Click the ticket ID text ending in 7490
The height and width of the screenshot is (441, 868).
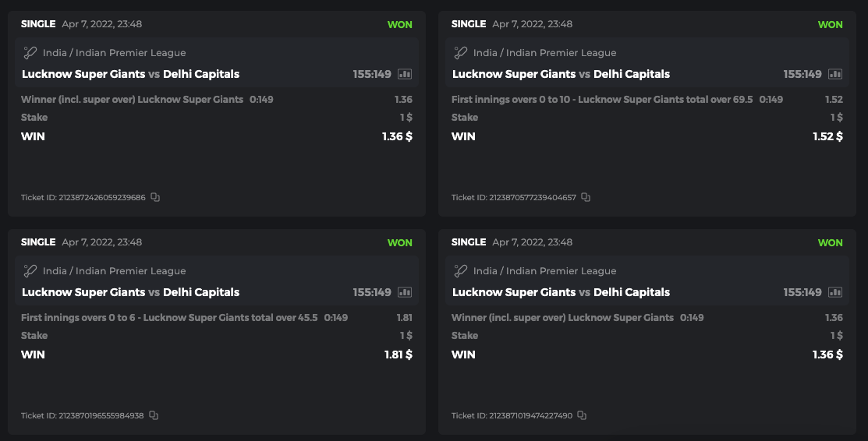coord(512,416)
